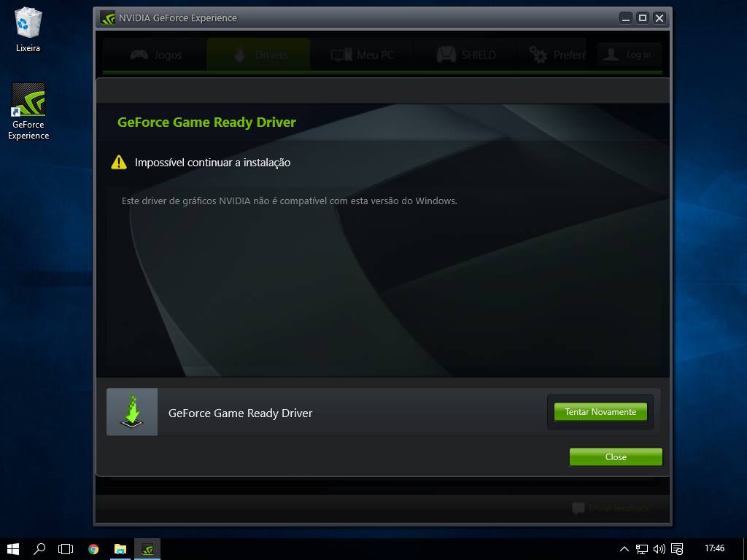
Task: Click the NVIDIA logo in the title bar
Action: pyautogui.click(x=108, y=18)
